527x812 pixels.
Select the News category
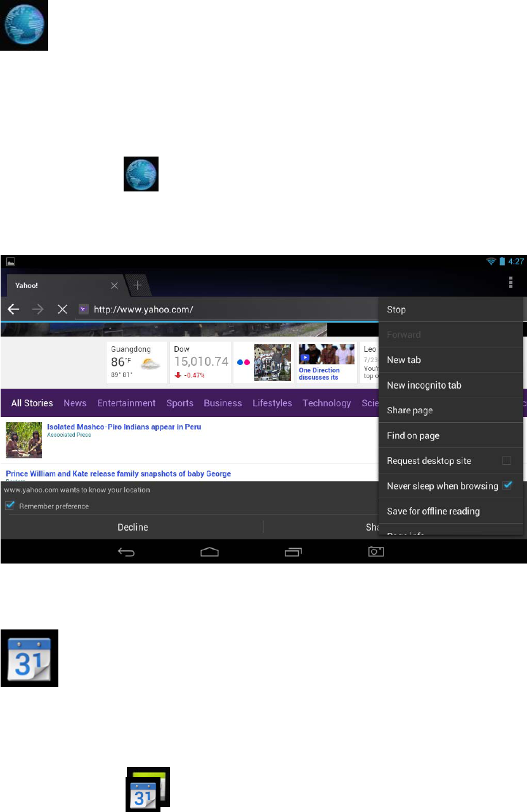click(x=75, y=403)
